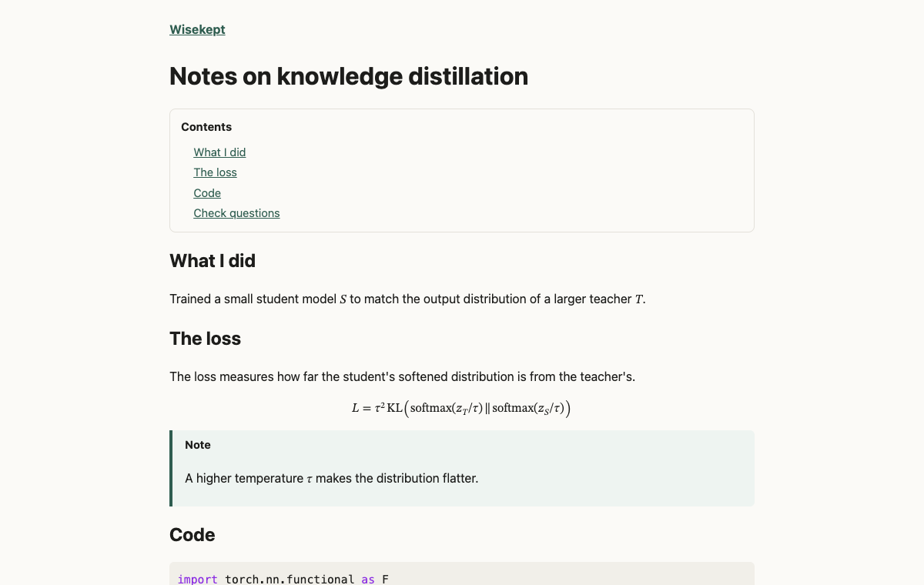The width and height of the screenshot is (924, 585).
Task: Click the KL loss equation
Action: tap(461, 408)
